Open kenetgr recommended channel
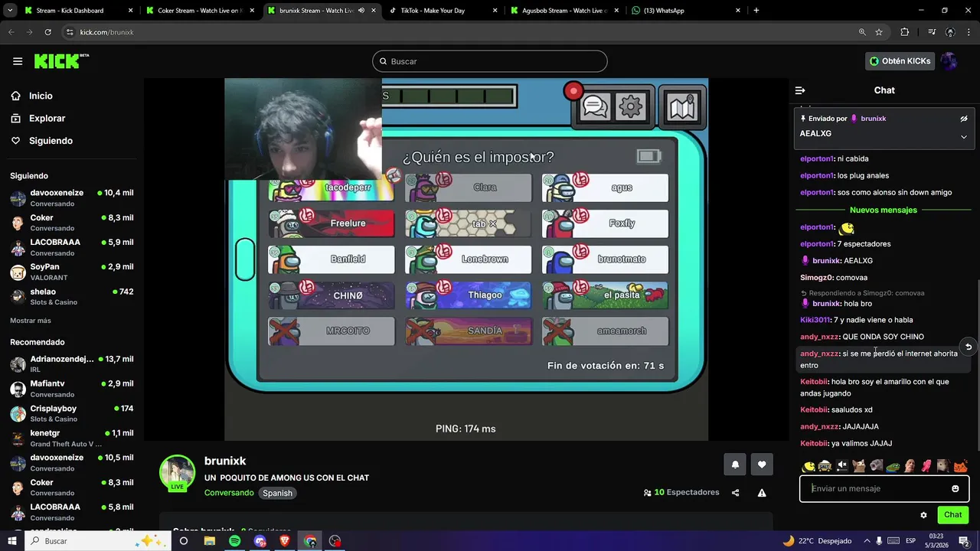 [x=73, y=439]
